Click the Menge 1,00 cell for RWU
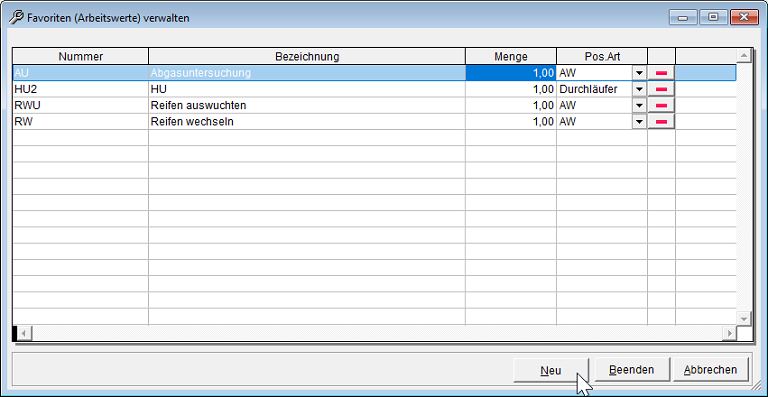 click(511, 105)
